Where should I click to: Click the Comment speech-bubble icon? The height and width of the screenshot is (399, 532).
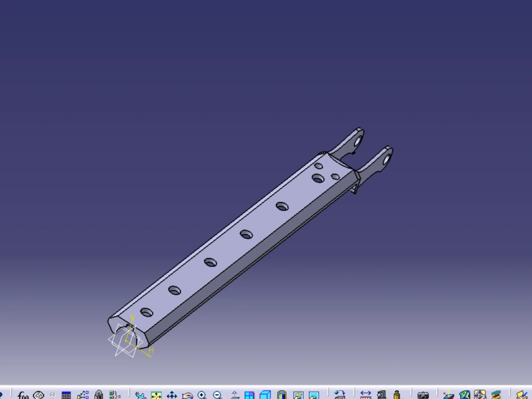point(39,395)
